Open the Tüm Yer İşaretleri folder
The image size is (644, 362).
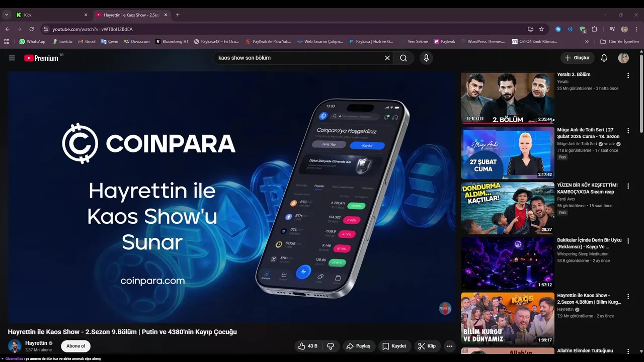tap(619, 42)
